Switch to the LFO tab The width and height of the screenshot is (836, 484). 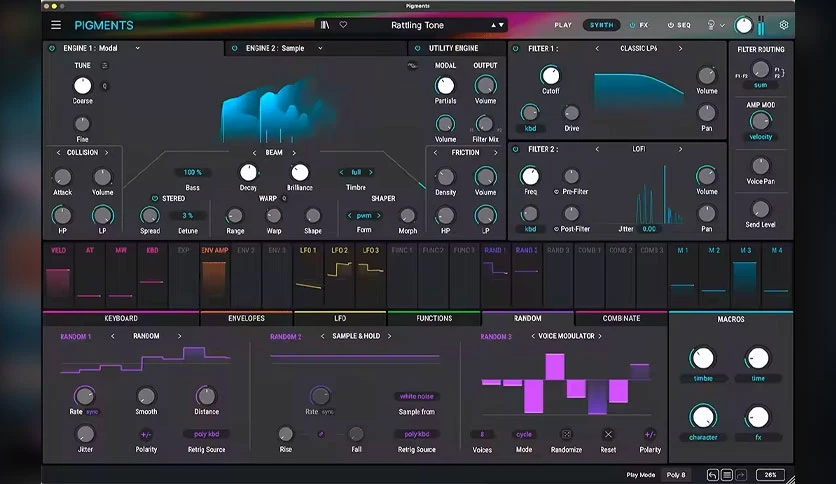point(340,318)
